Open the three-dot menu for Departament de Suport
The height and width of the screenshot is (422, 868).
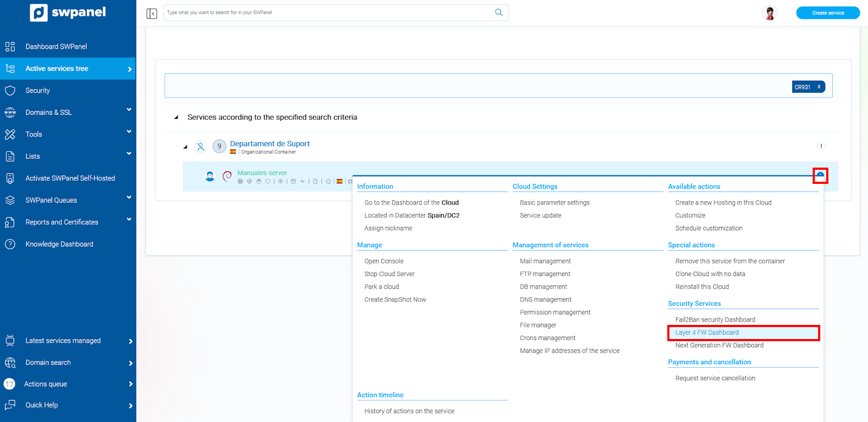coord(821,146)
